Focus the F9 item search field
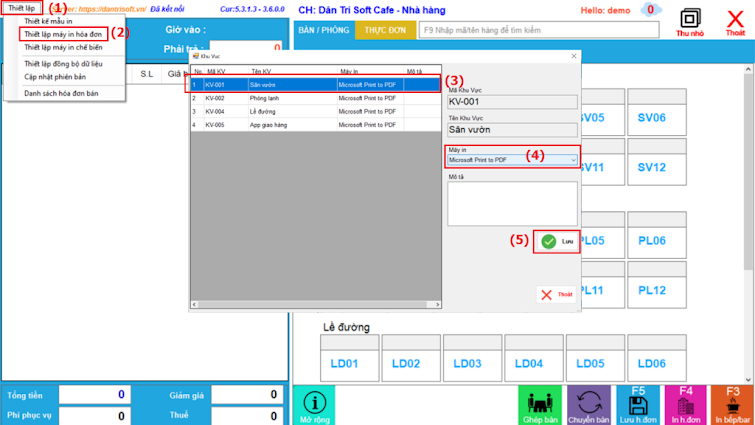Screen dimensions: 755x425 click(x=539, y=30)
